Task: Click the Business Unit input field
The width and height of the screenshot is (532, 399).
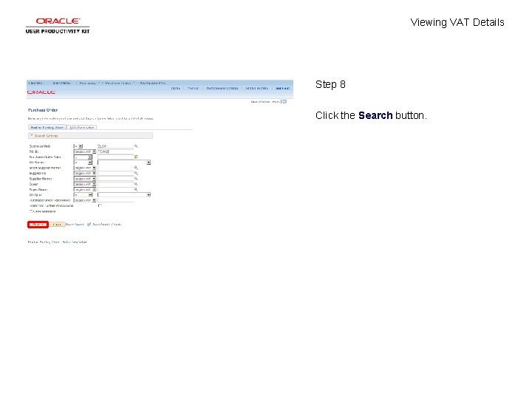Action: coord(115,146)
